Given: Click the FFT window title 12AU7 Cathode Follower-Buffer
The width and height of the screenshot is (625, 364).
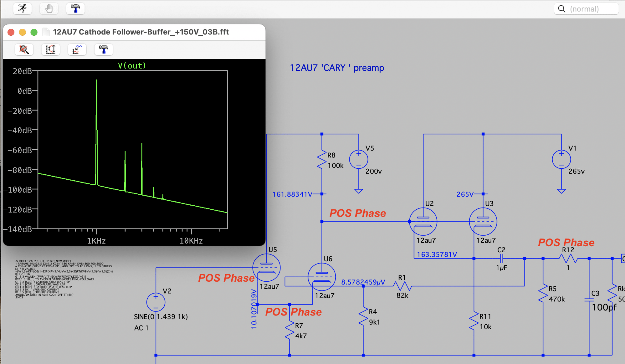Looking at the screenshot, I should pos(141,32).
